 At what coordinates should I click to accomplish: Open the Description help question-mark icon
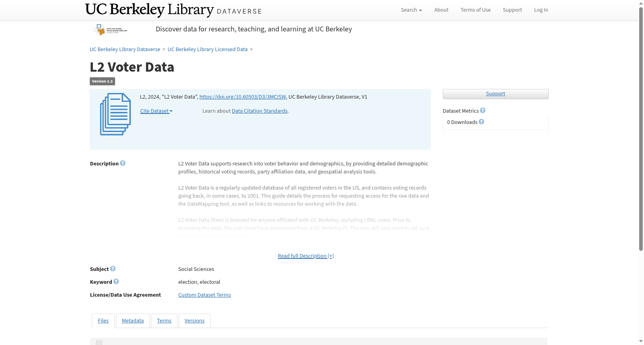coord(123,163)
